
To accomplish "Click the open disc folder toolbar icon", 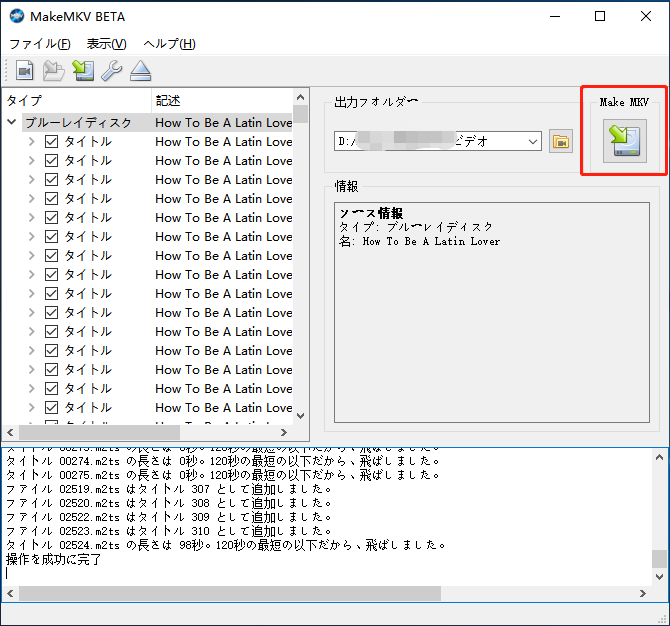I will pos(53,70).
